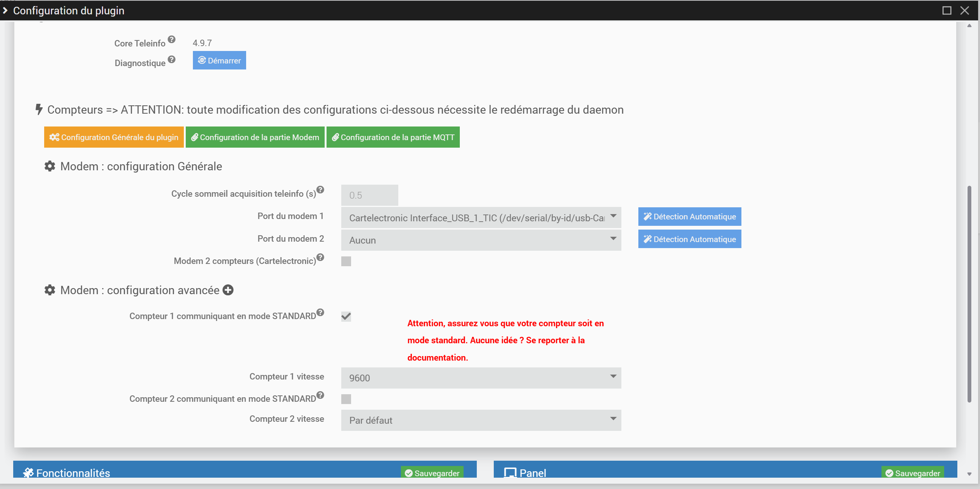
Task: Click the Cycle sommeil acquisition input field
Action: [x=370, y=195]
